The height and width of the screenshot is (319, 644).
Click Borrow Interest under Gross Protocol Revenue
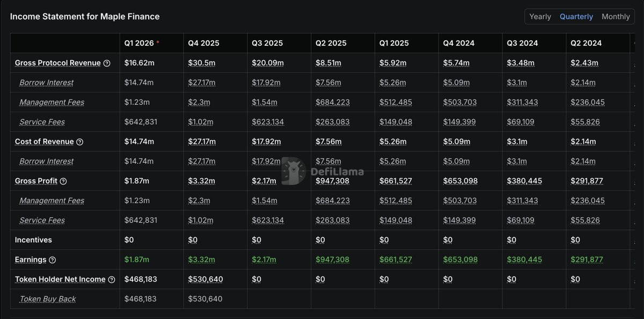(x=47, y=83)
